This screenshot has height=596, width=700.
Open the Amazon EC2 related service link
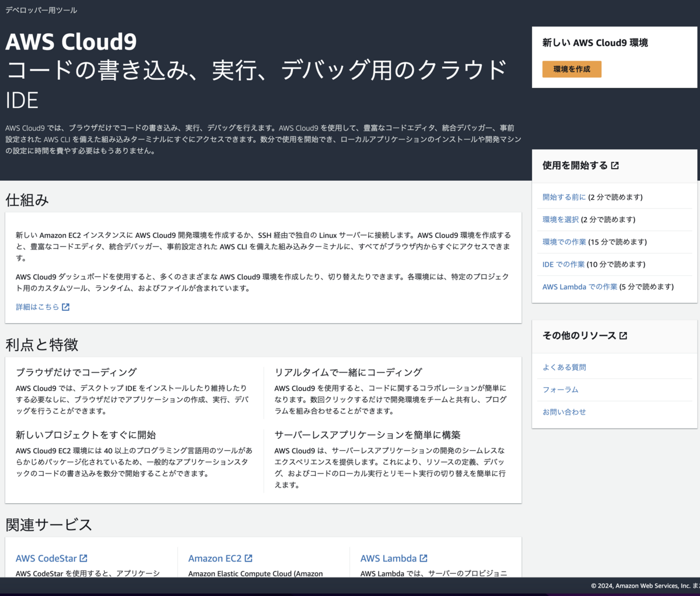215,558
